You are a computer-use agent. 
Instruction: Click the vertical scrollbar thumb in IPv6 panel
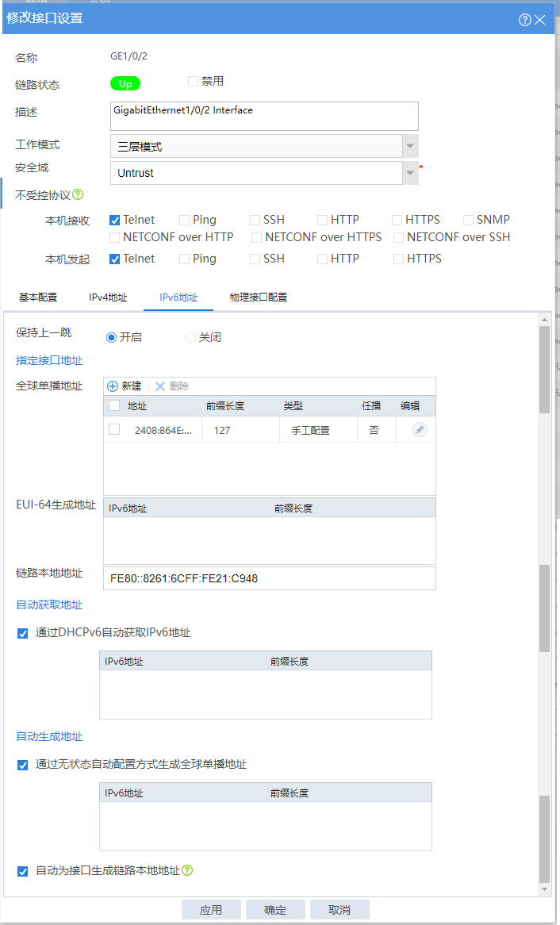[x=545, y=370]
